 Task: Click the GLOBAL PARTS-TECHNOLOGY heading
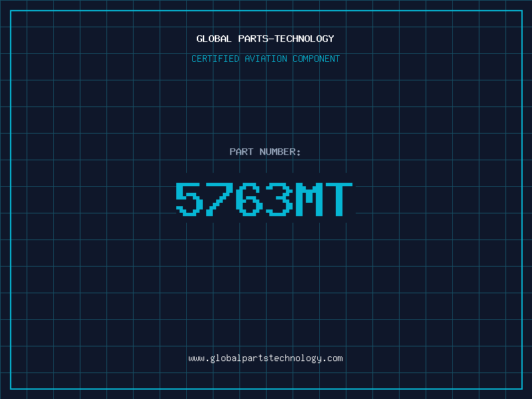pos(265,39)
